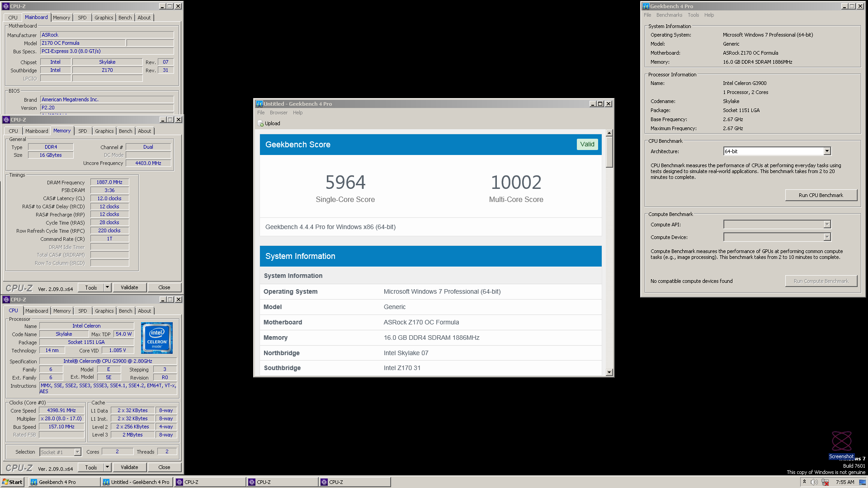Screen dimensions: 868x488
Task: Open the Start menu
Action: (12, 482)
